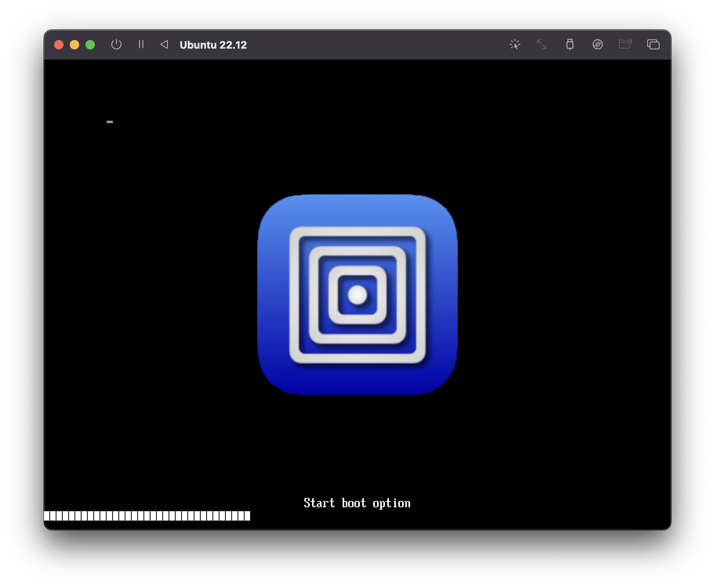Toggle capture mouse cursor icon
This screenshot has height=588, width=715.
pyautogui.click(x=515, y=44)
